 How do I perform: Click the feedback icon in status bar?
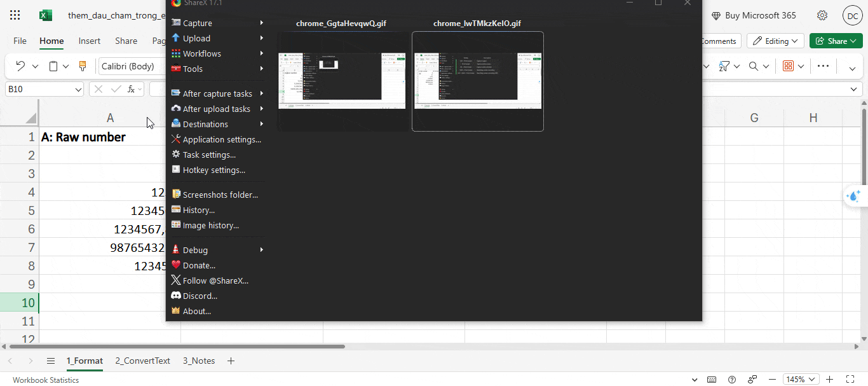[x=753, y=380]
